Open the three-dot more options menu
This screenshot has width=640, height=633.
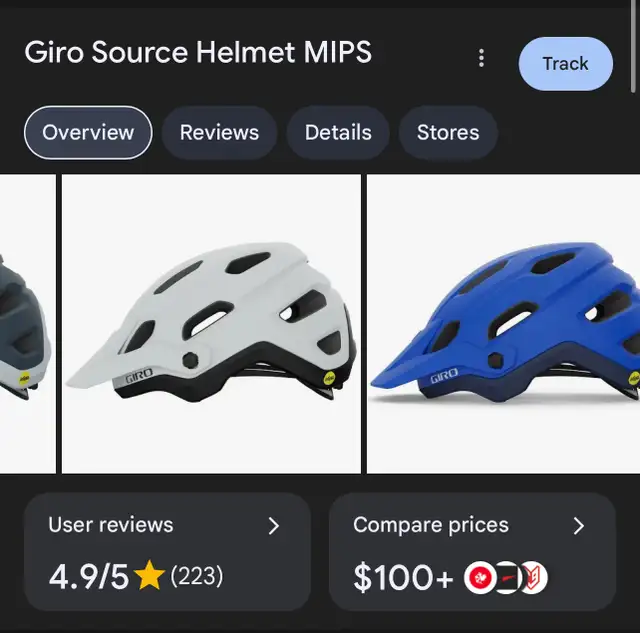coord(482,58)
